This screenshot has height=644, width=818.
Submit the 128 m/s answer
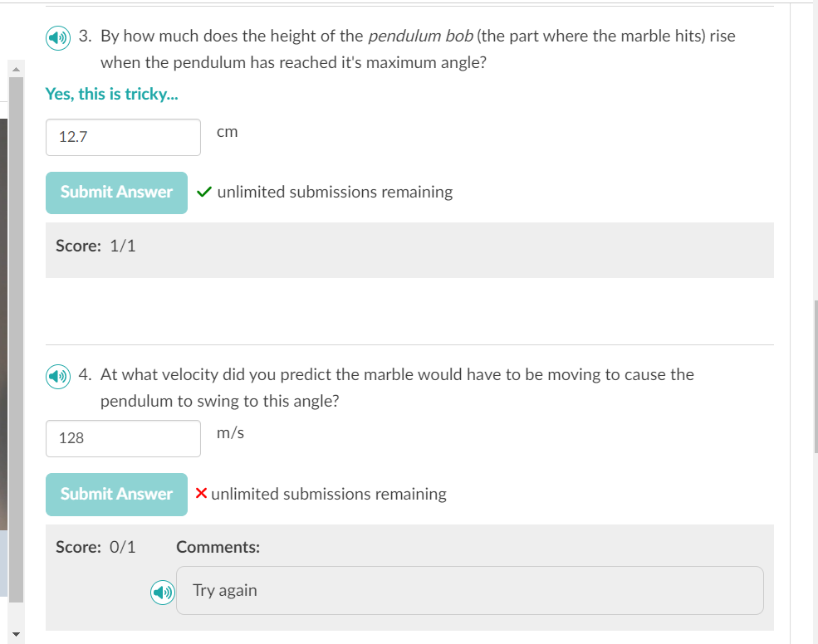[x=116, y=494]
